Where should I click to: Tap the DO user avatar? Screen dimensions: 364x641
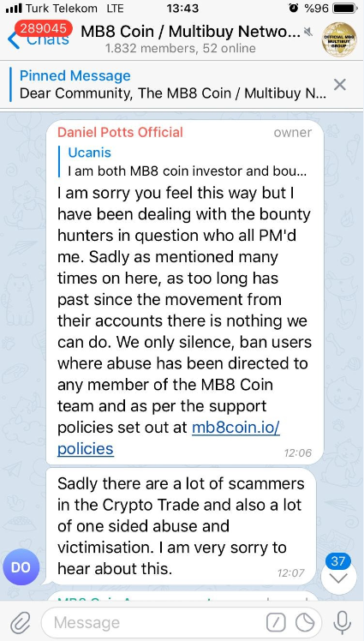click(x=21, y=567)
